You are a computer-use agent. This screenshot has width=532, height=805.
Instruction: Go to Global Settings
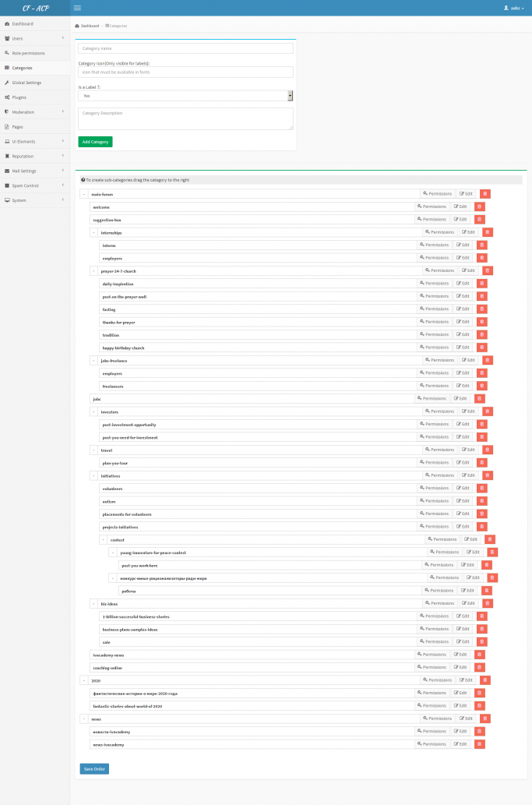(x=35, y=83)
